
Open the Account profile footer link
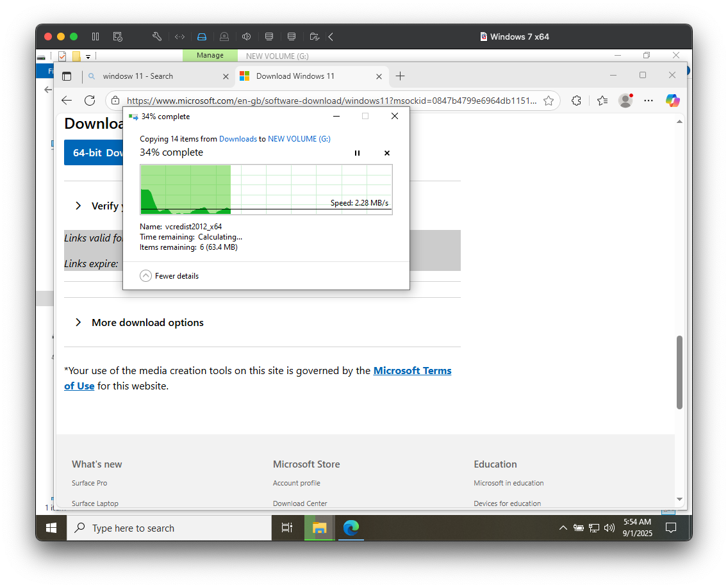point(296,483)
